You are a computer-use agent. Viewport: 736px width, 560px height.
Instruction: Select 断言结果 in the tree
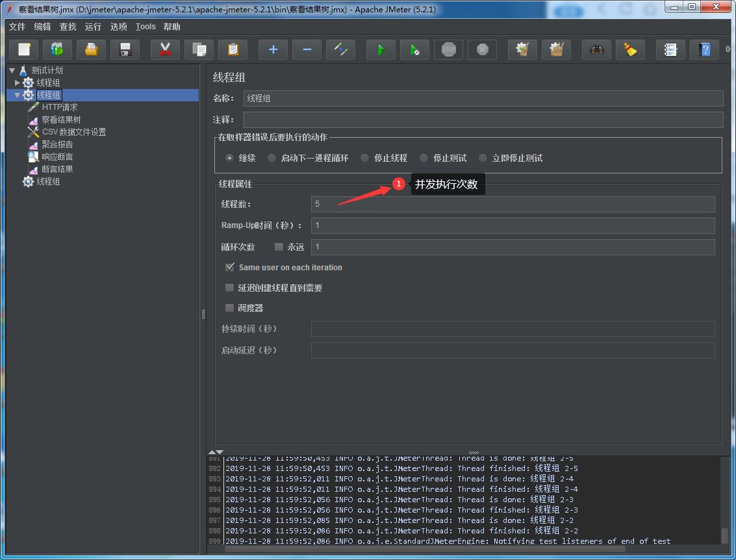click(57, 169)
